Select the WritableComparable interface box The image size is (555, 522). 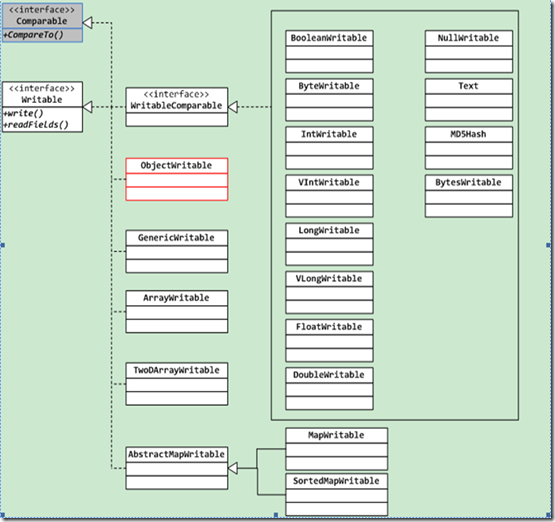click(x=177, y=107)
